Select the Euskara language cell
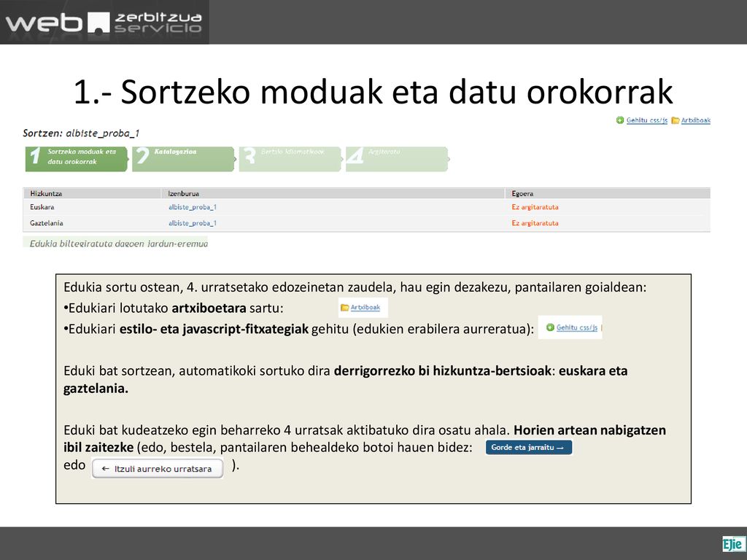Viewport: 747px width, 560px height. coord(42,207)
